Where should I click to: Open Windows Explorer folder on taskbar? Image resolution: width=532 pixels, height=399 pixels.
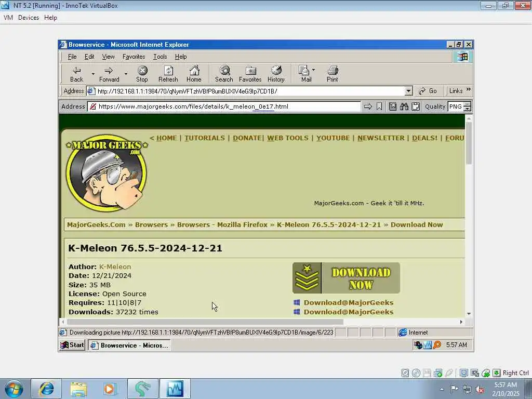click(x=78, y=389)
